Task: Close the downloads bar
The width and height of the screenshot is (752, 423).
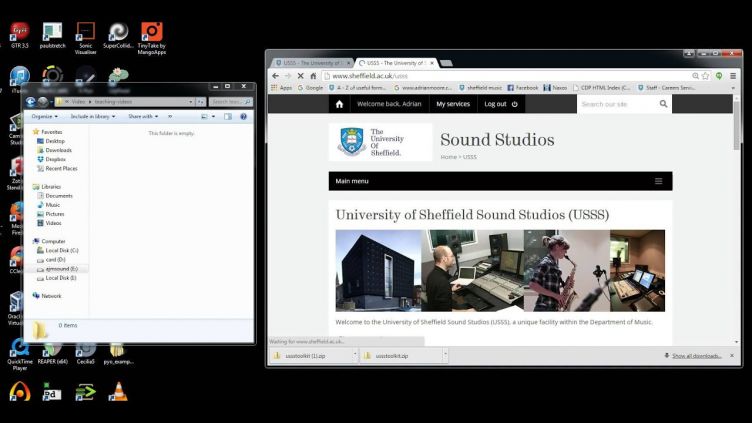Action: click(x=732, y=355)
